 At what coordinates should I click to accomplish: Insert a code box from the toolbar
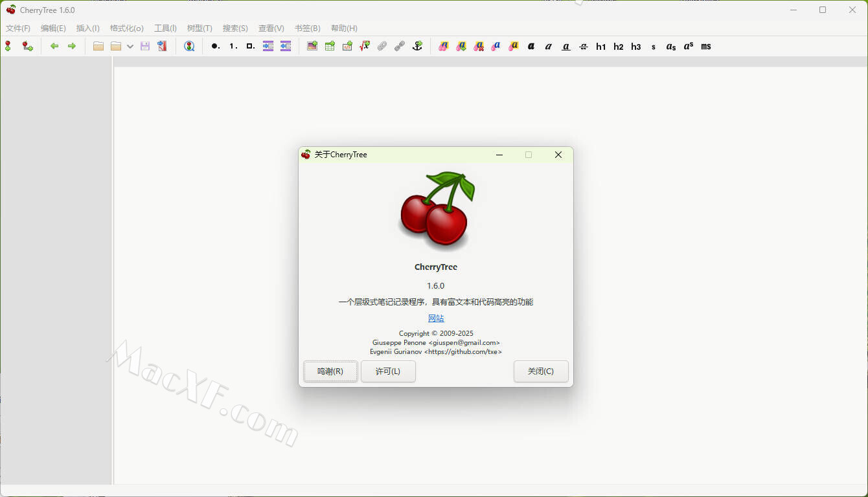pos(347,46)
